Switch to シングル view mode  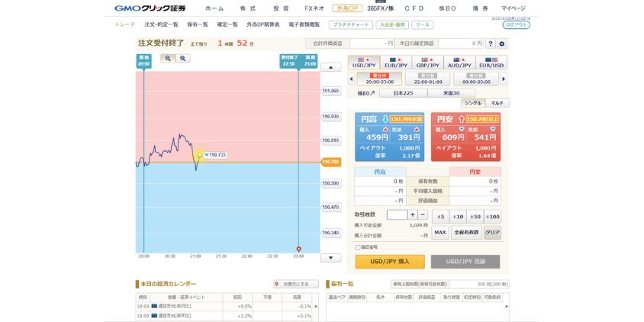(x=472, y=103)
